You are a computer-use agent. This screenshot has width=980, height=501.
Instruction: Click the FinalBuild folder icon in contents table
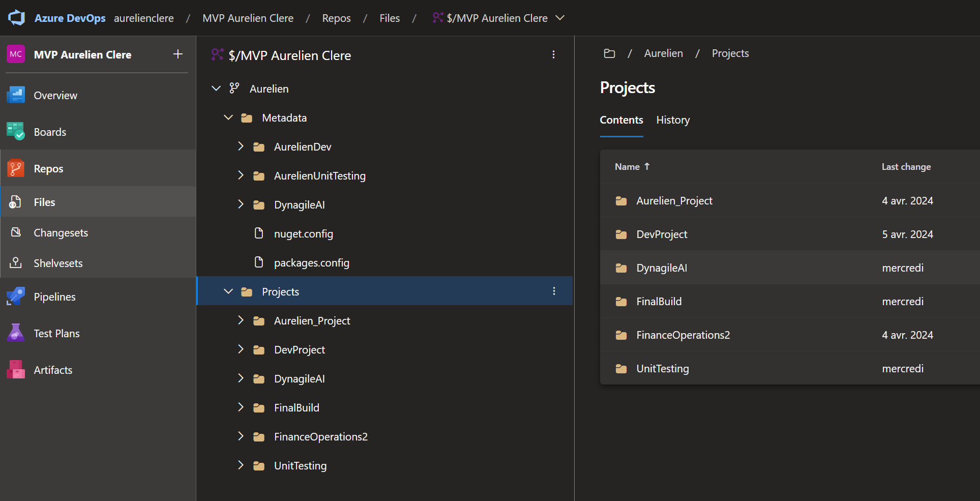tap(621, 302)
